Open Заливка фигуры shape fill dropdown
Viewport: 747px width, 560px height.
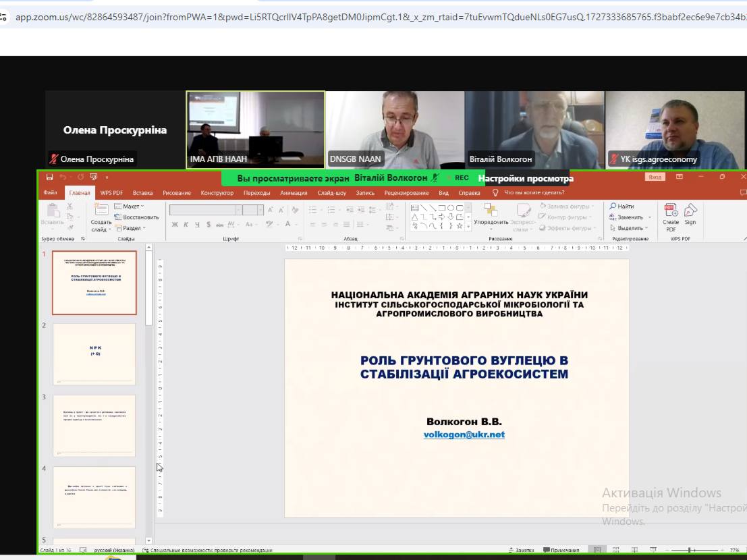pyautogui.click(x=568, y=206)
